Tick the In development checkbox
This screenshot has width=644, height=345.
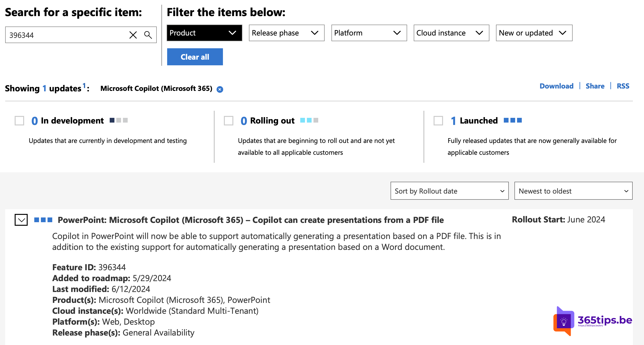coord(19,121)
